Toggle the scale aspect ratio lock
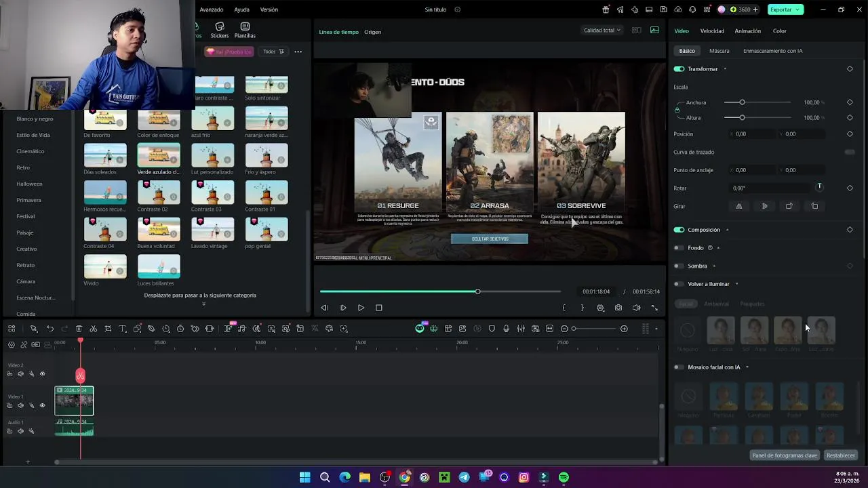The width and height of the screenshot is (868, 488). click(x=677, y=110)
